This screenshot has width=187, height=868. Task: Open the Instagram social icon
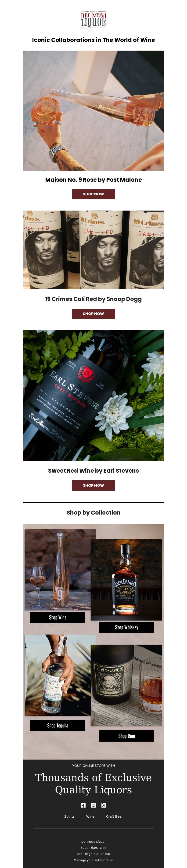coord(93,805)
